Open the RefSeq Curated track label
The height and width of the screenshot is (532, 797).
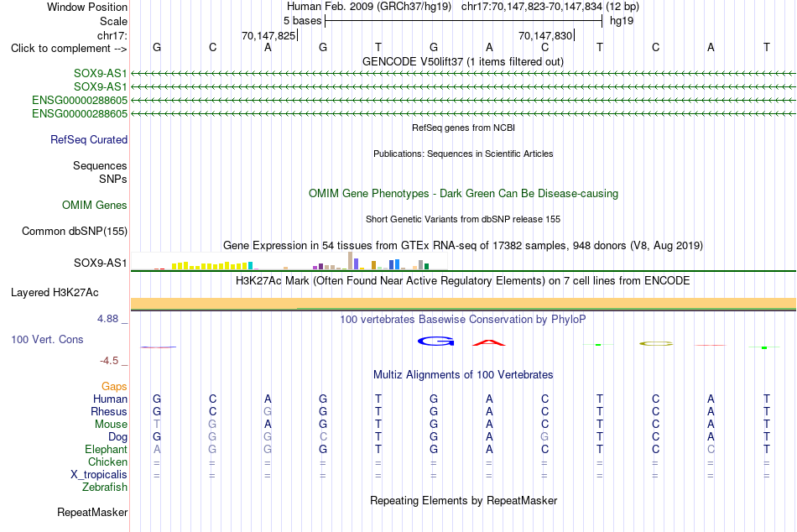pos(89,139)
